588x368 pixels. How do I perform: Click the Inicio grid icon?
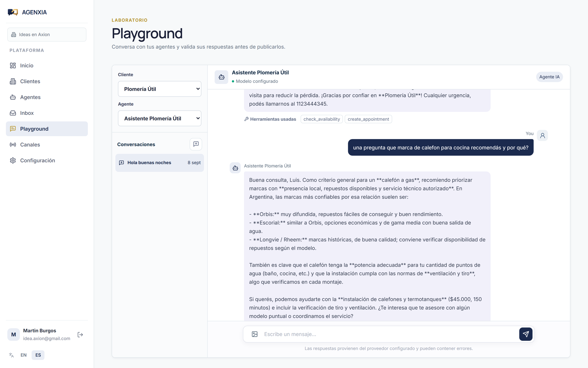[x=13, y=65]
